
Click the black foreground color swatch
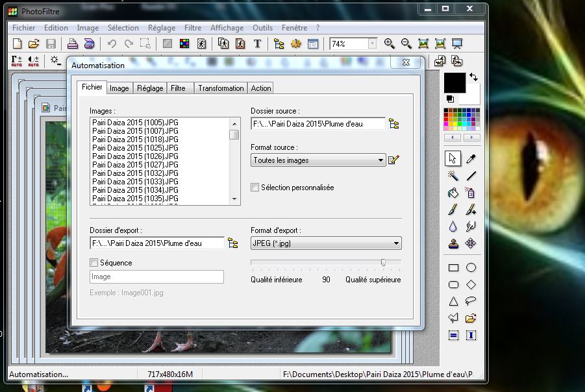click(454, 82)
